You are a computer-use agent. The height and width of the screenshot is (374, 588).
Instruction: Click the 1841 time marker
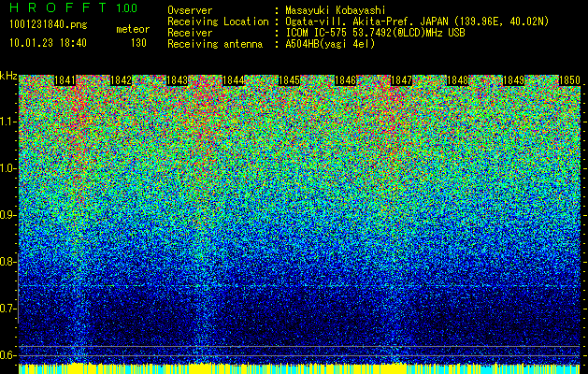(65, 80)
